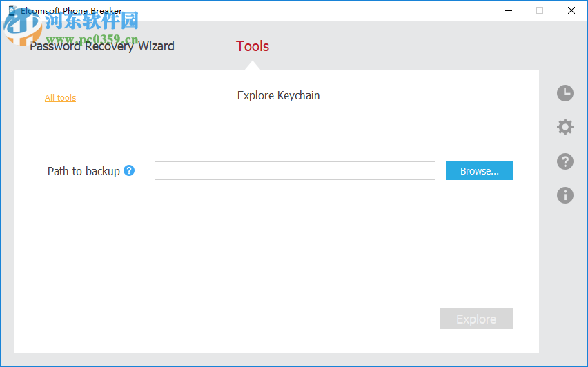The image size is (588, 367).
Task: Select the Tools tab
Action: click(x=253, y=46)
